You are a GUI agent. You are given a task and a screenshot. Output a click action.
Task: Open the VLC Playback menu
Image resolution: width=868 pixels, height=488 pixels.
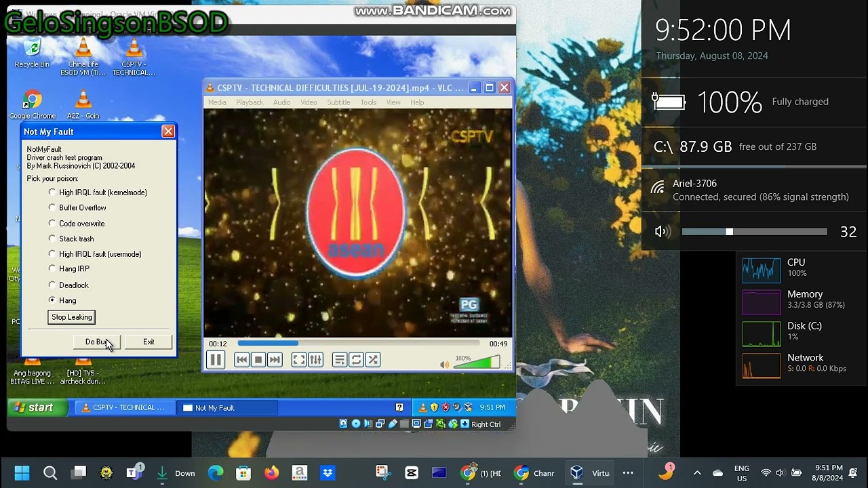pos(250,102)
